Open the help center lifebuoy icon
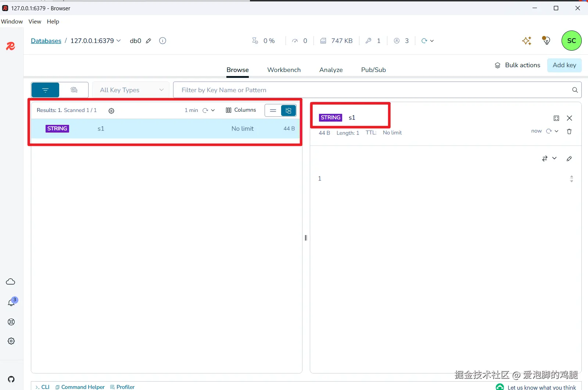The image size is (588, 390). [11, 322]
